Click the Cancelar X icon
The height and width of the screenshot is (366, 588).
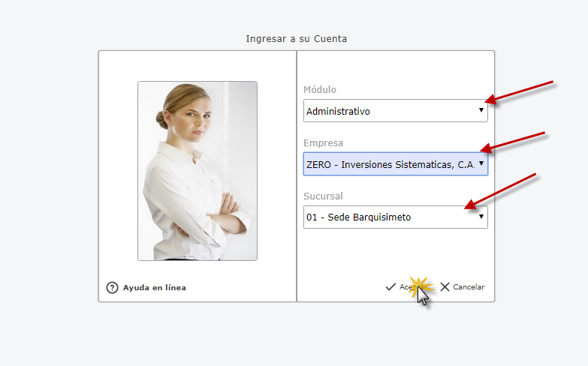point(445,286)
